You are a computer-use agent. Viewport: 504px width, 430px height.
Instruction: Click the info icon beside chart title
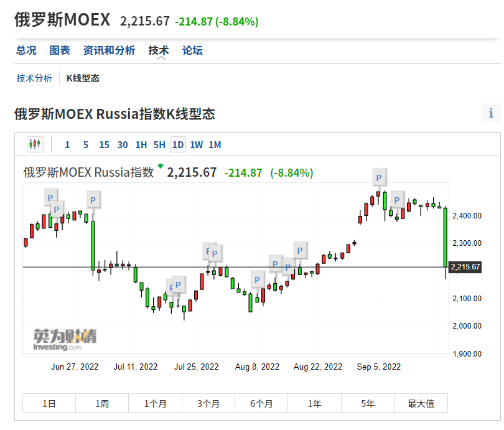click(x=491, y=113)
